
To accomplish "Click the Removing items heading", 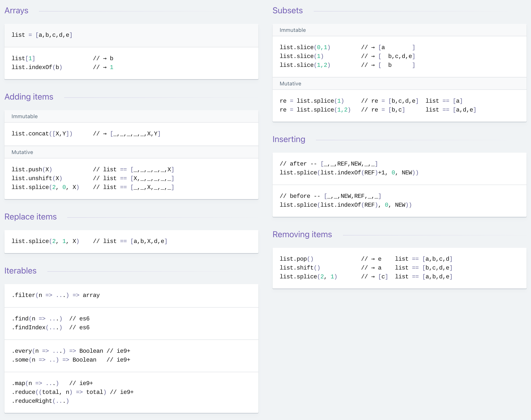I will [x=302, y=235].
